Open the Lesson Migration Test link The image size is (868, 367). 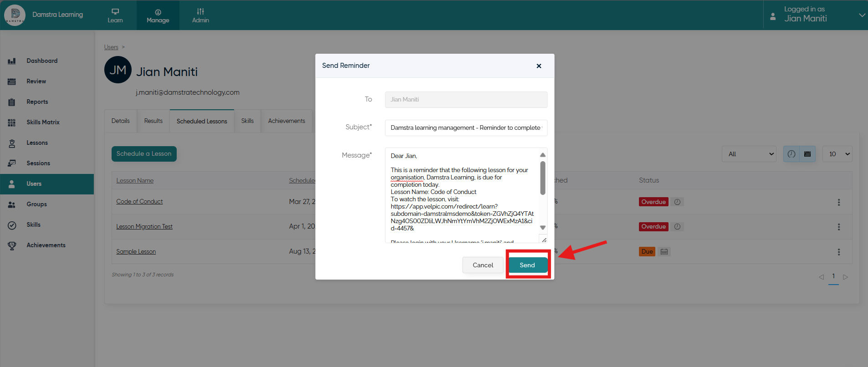point(144,227)
